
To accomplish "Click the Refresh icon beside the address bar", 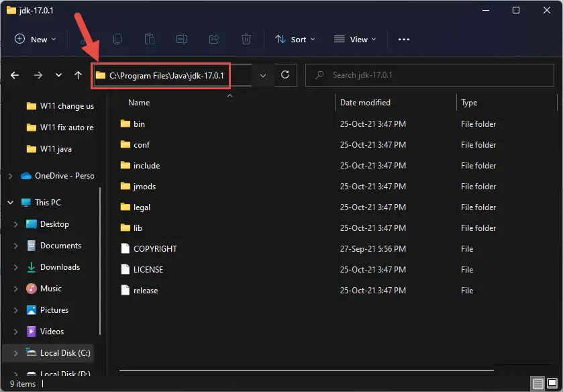I will (x=285, y=75).
